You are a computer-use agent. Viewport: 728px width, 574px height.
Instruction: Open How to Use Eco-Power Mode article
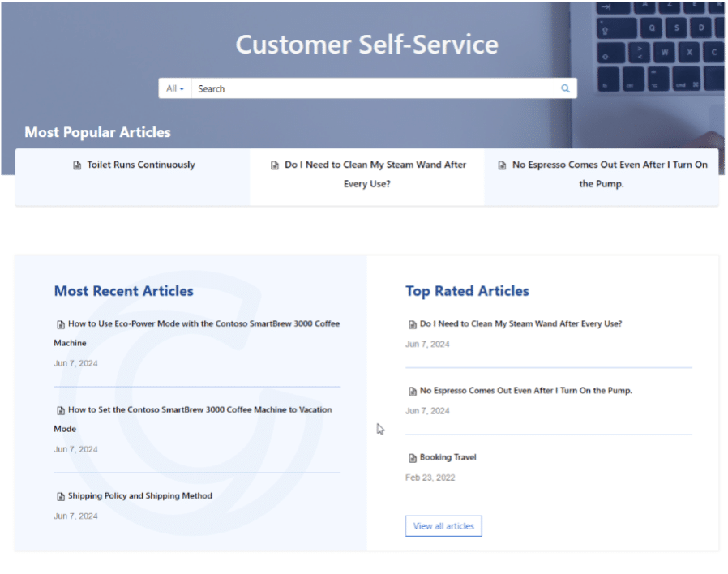(x=197, y=333)
